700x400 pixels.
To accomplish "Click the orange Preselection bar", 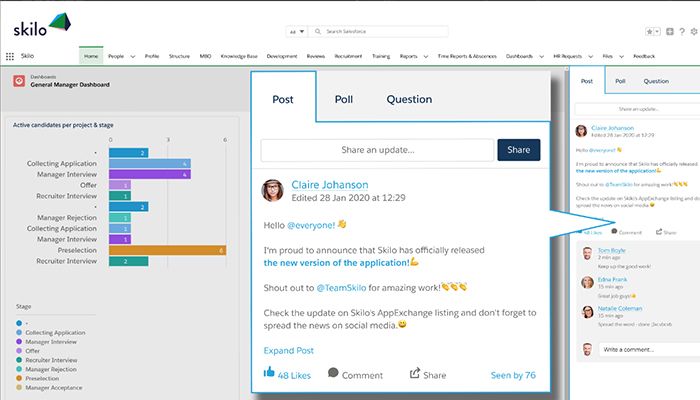I will coord(167,250).
